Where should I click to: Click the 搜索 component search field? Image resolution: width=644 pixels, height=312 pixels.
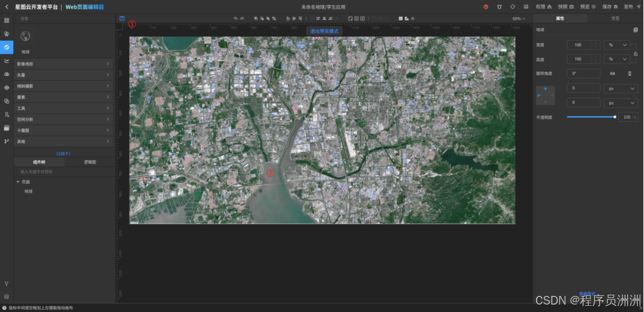[64, 19]
